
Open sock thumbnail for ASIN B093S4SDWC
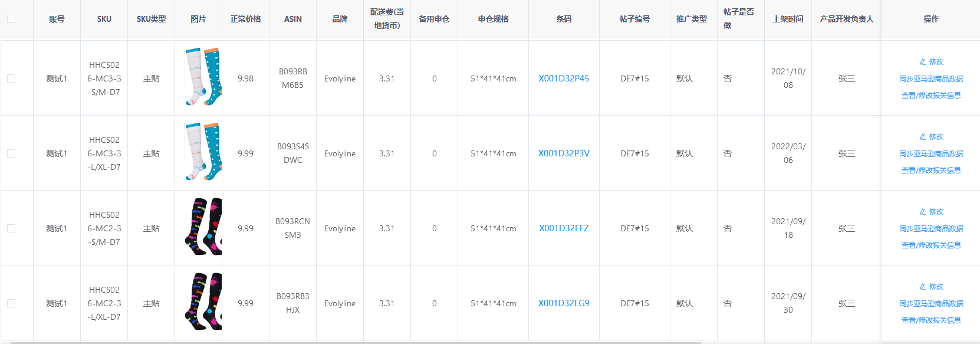[203, 152]
